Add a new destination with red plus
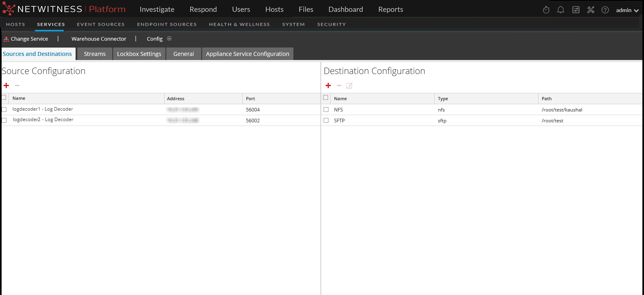 (328, 85)
